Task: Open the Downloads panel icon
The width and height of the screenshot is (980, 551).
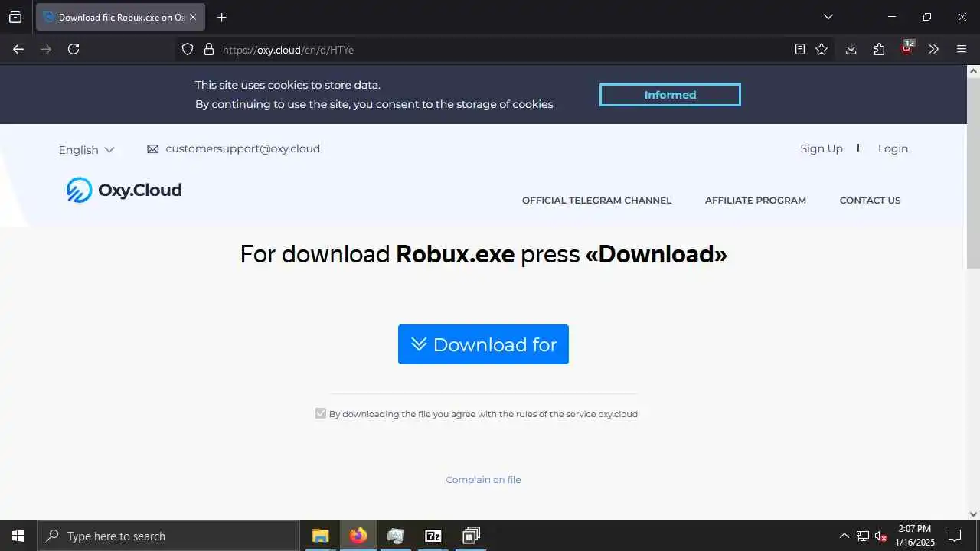Action: pyautogui.click(x=851, y=49)
